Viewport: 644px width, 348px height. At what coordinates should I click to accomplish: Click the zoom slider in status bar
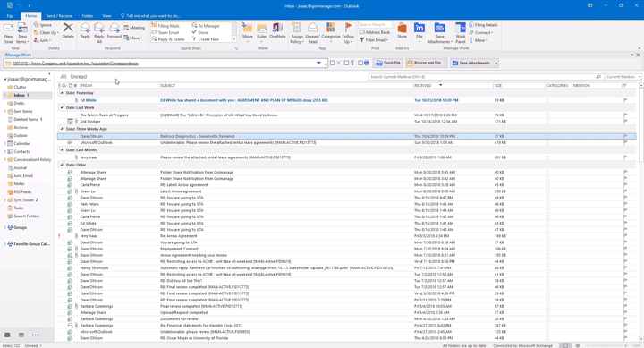(606, 345)
